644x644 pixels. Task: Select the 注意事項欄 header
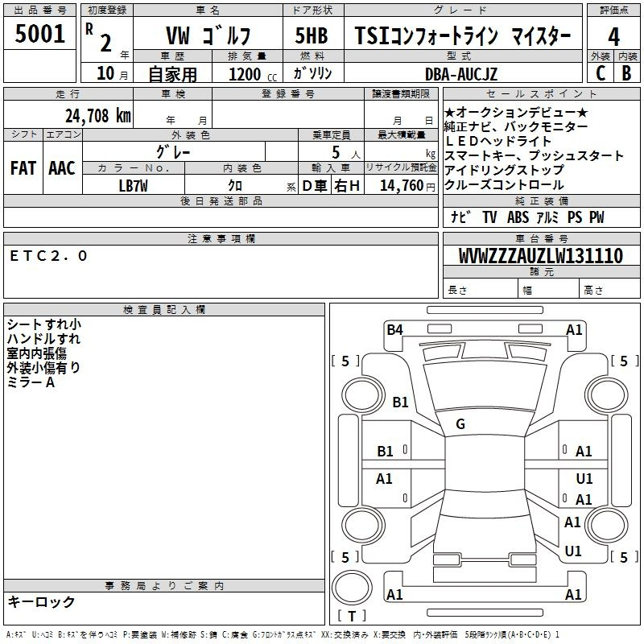(221, 238)
